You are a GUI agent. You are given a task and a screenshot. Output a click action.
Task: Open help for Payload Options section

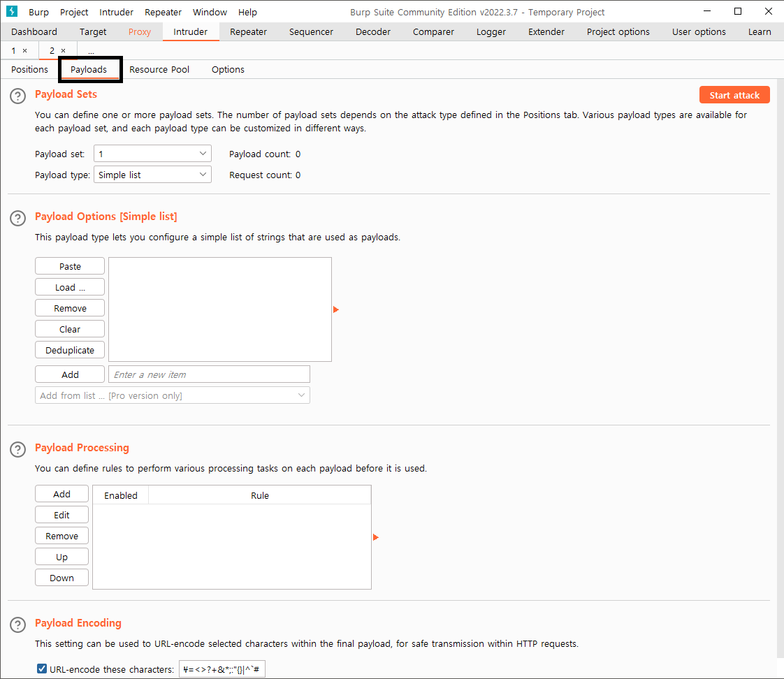[x=18, y=219]
